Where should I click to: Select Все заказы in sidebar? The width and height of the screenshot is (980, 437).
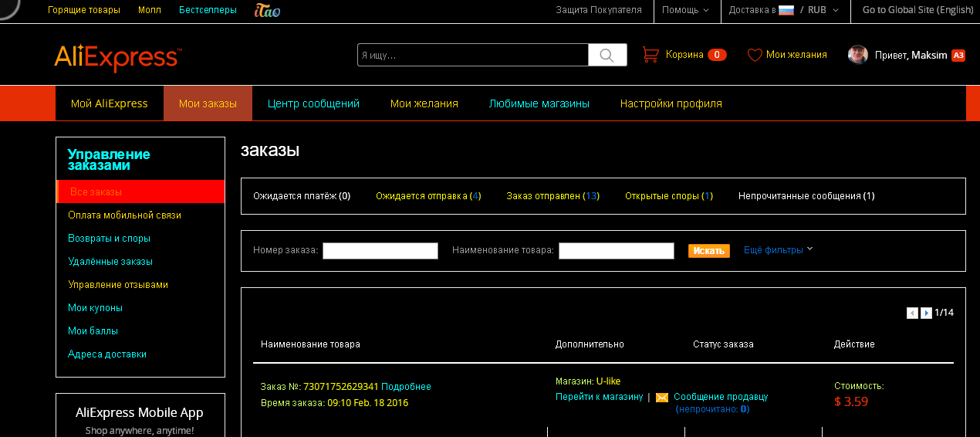pyautogui.click(x=140, y=191)
